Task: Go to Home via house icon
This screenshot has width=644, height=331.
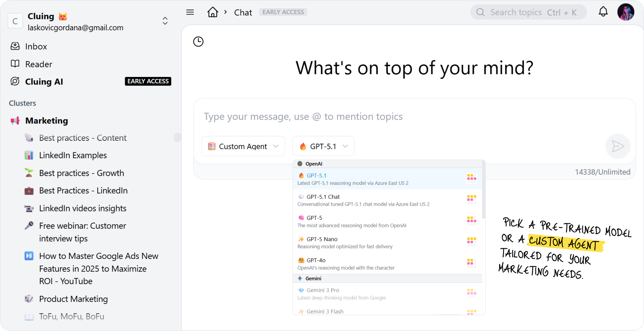Action: [x=213, y=12]
